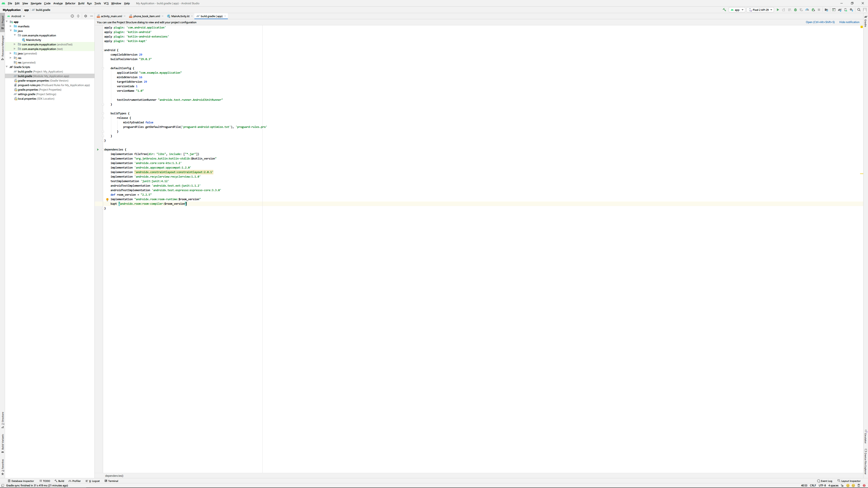The image size is (868, 488).
Task: Click the yellow lightbulb quick-fix icon
Action: (x=107, y=199)
